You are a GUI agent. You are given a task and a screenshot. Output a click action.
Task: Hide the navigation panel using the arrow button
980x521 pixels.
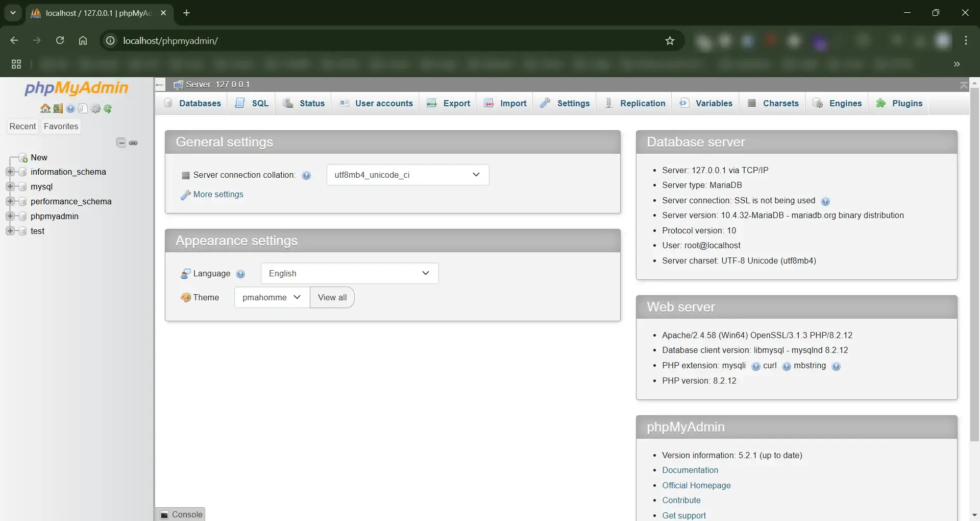160,85
